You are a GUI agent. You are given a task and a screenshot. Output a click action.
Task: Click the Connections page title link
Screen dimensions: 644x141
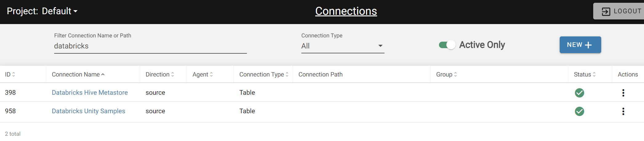click(x=346, y=11)
